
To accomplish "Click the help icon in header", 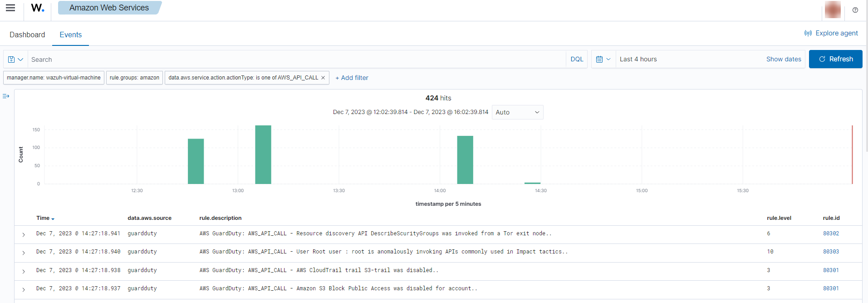I will (x=855, y=10).
